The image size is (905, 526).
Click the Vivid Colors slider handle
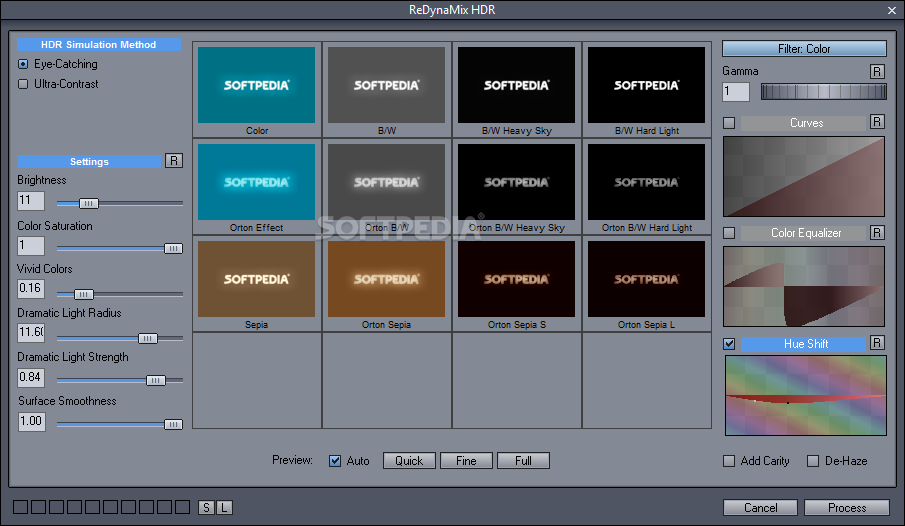point(84,294)
